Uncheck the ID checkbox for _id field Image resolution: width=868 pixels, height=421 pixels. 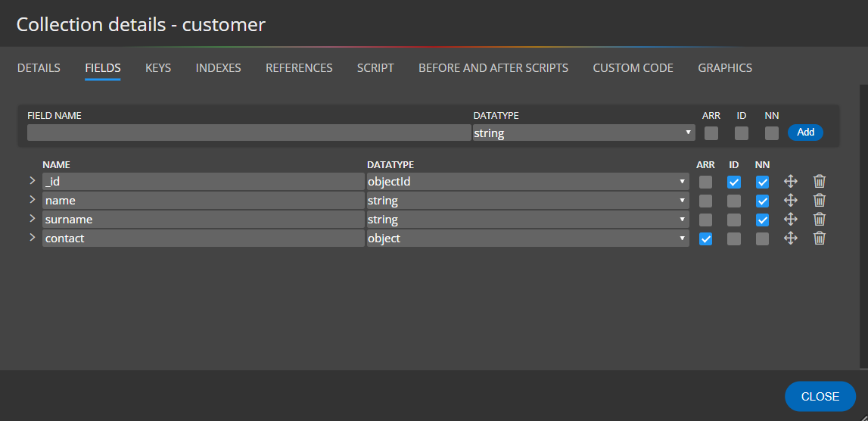pyautogui.click(x=733, y=182)
